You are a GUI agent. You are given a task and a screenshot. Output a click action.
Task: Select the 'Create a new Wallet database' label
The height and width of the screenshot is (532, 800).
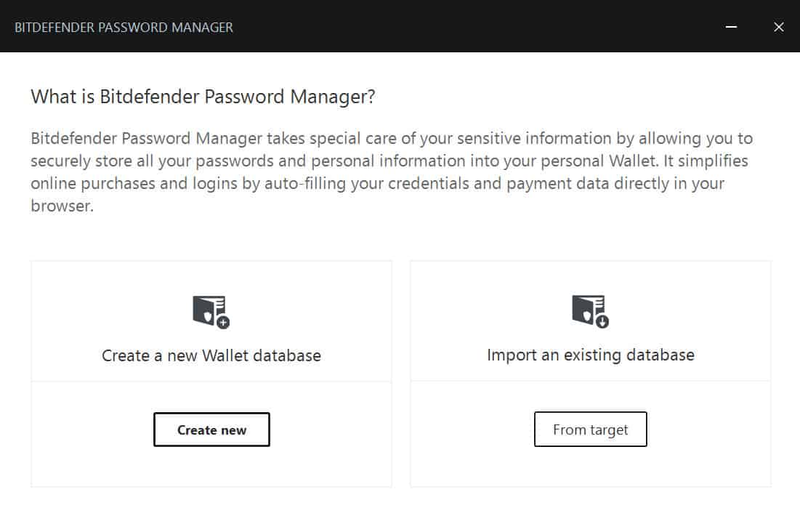pos(211,355)
